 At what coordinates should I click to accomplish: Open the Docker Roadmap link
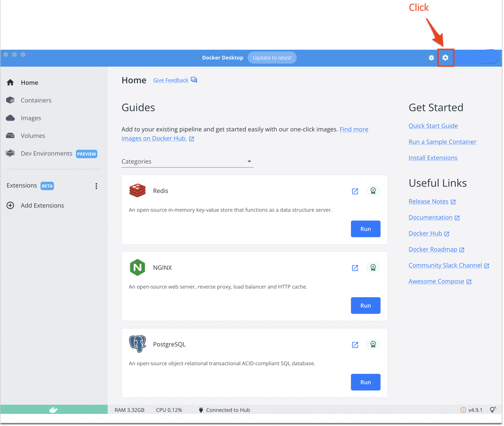pos(434,250)
